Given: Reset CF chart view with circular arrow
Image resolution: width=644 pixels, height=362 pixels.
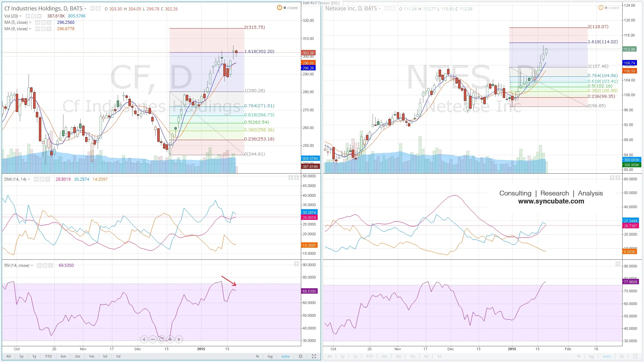Looking at the screenshot, I should pyautogui.click(x=161, y=339).
